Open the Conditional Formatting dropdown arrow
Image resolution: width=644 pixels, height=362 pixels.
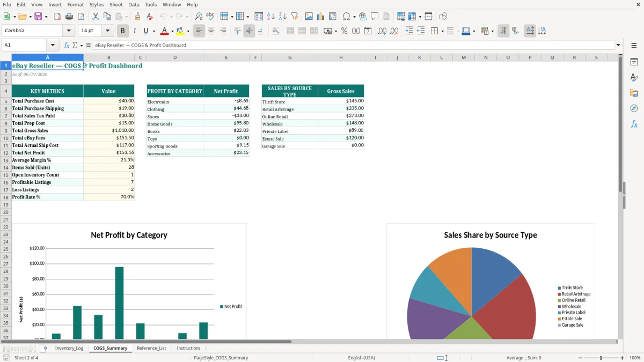tap(492, 31)
